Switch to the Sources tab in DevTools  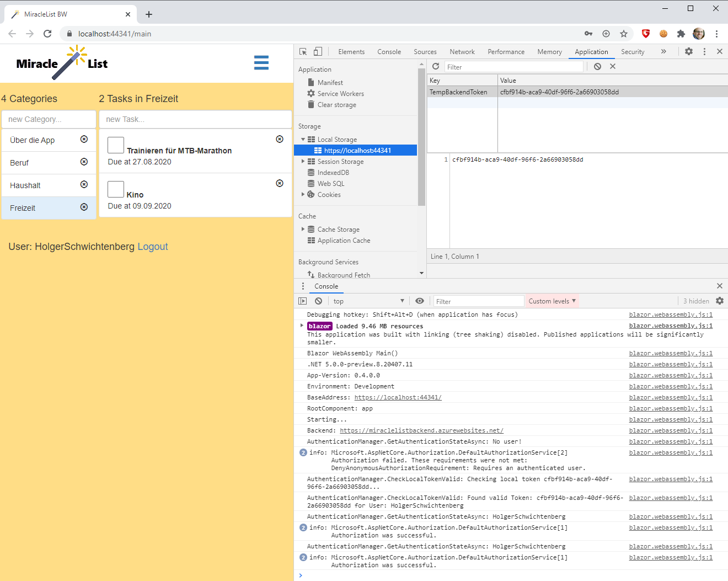click(425, 52)
